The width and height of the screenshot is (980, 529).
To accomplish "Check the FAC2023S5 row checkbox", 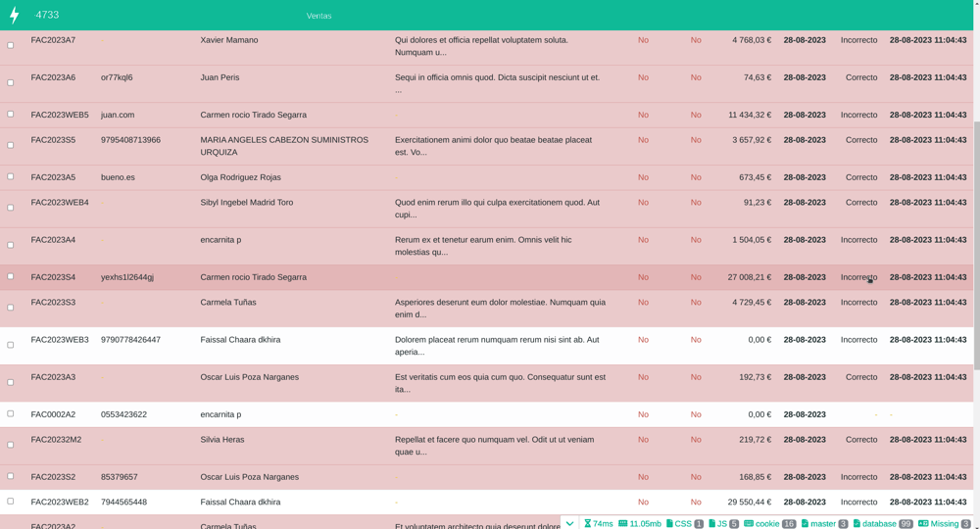I will point(10,145).
